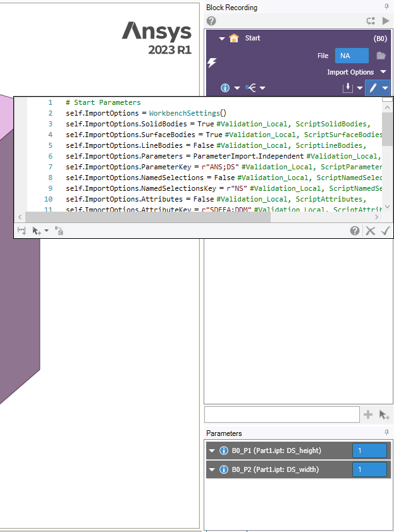Open dropdown next to Start block info icon
Viewport: 394px width, 532px height.
point(237,88)
